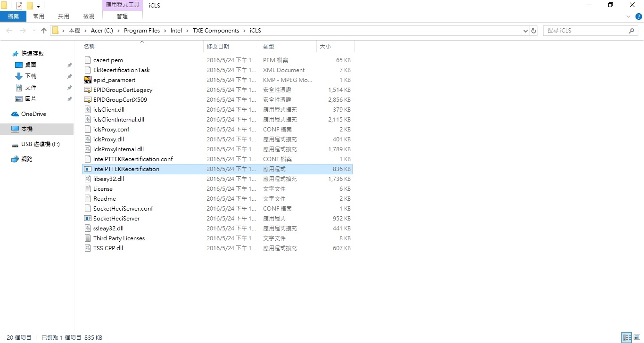Click the ssleay32.dll file icon
644x343 pixels.
click(87, 228)
